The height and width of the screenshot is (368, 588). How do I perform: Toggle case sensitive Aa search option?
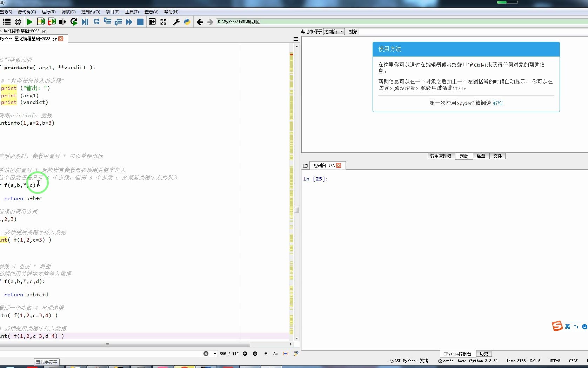pyautogui.click(x=275, y=354)
